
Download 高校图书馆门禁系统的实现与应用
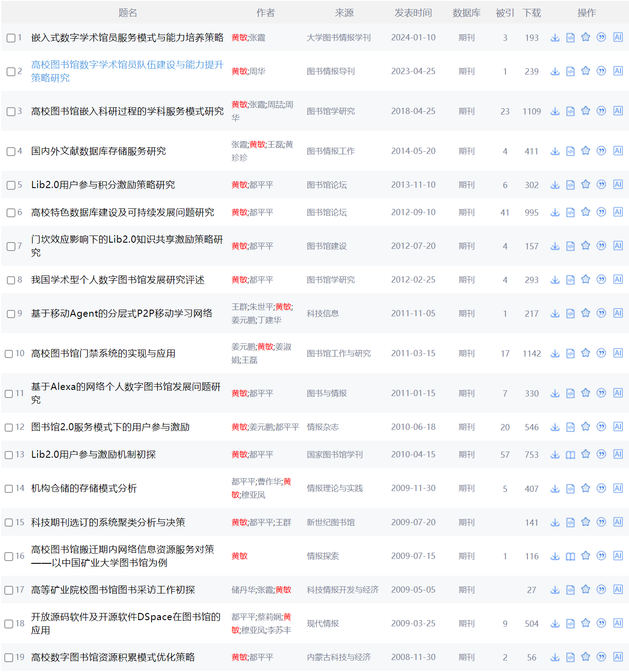click(x=555, y=353)
